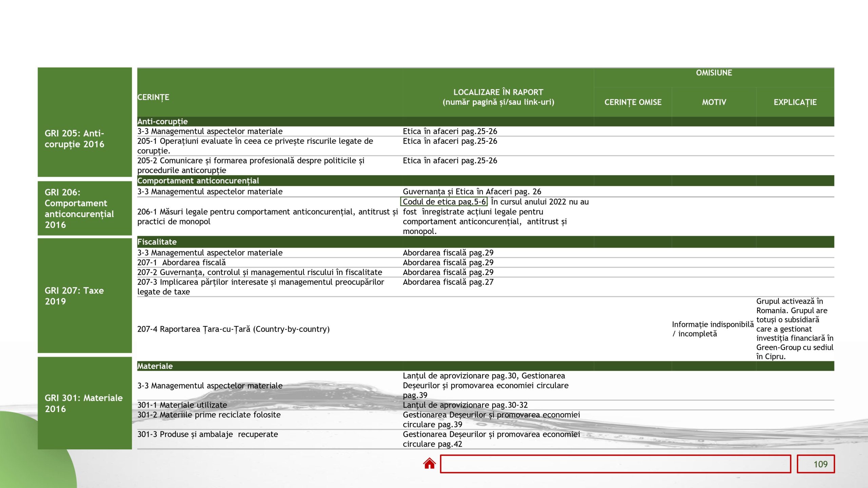Screen dimensions: 868x488
Task: Click 'Lanțul de aprovizionare pag.30-32'
Action: 465,405
